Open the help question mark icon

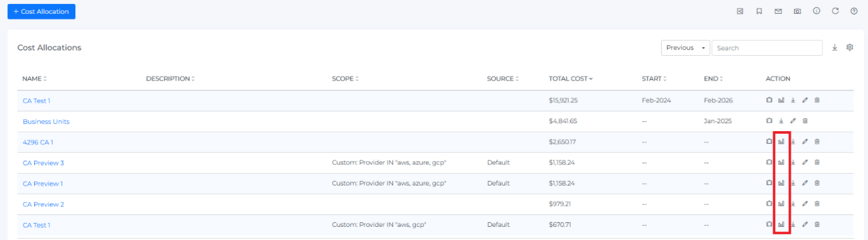tap(854, 11)
